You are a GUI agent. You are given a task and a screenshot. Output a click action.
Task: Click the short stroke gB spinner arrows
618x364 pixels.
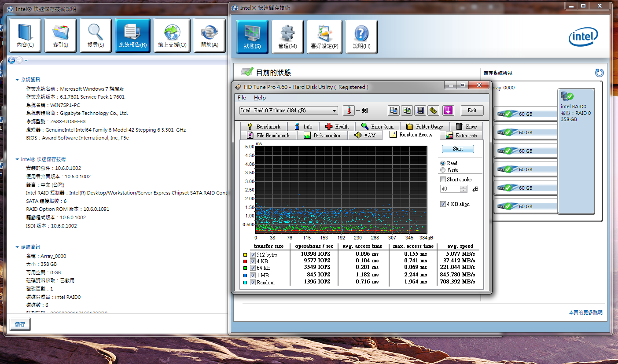463,189
